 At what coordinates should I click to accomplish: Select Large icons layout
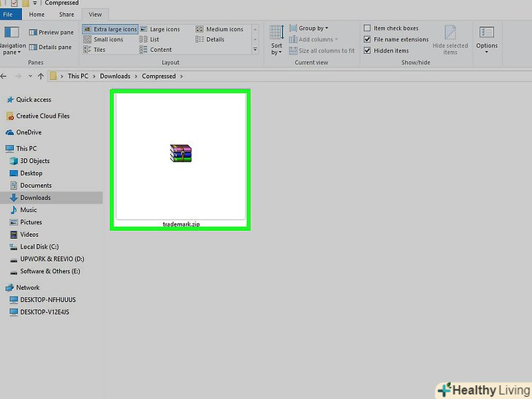pyautogui.click(x=160, y=29)
